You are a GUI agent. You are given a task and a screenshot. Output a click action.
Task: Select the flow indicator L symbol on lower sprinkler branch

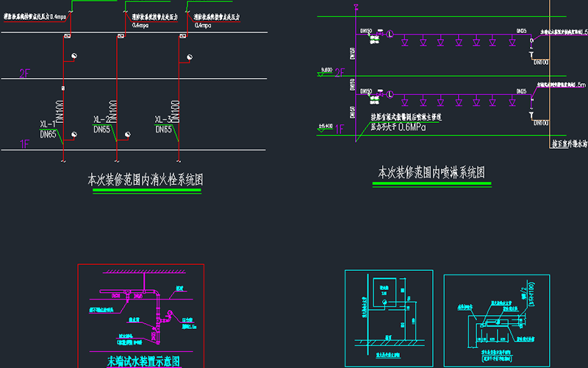pos(390,93)
